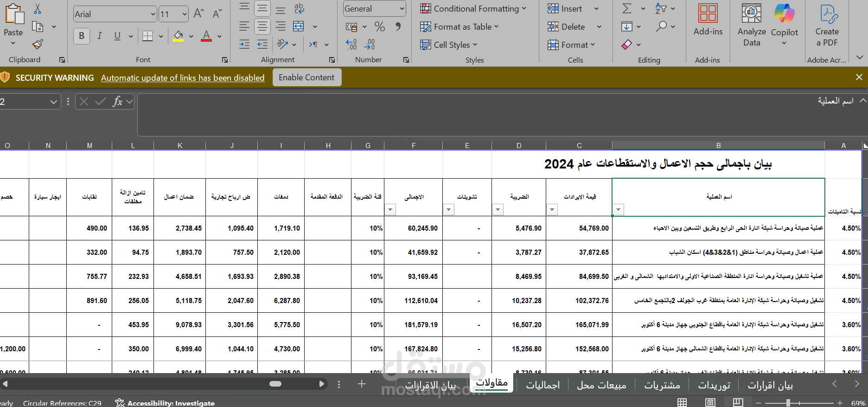868x407 pixels.
Task: Toggle Wrap Text
Action: point(299,8)
